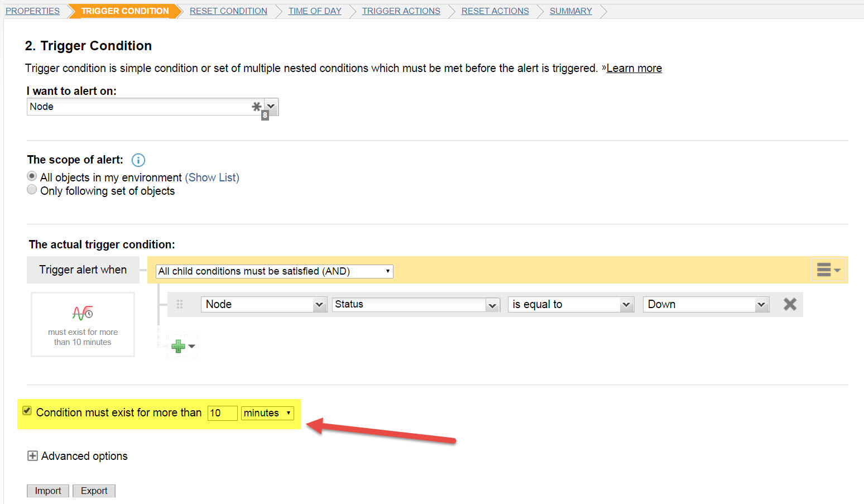
Task: Click the scope of alert info icon
Action: (x=138, y=160)
